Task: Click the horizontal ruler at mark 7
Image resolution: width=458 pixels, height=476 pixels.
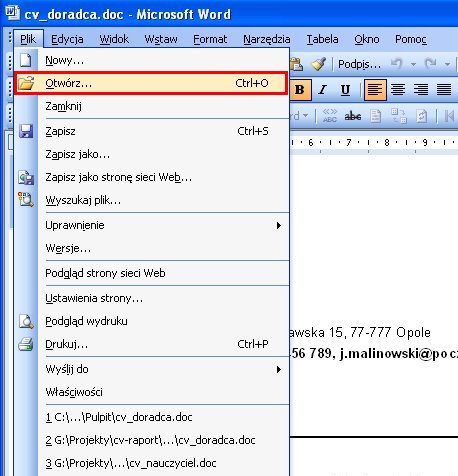Action: pos(349,143)
